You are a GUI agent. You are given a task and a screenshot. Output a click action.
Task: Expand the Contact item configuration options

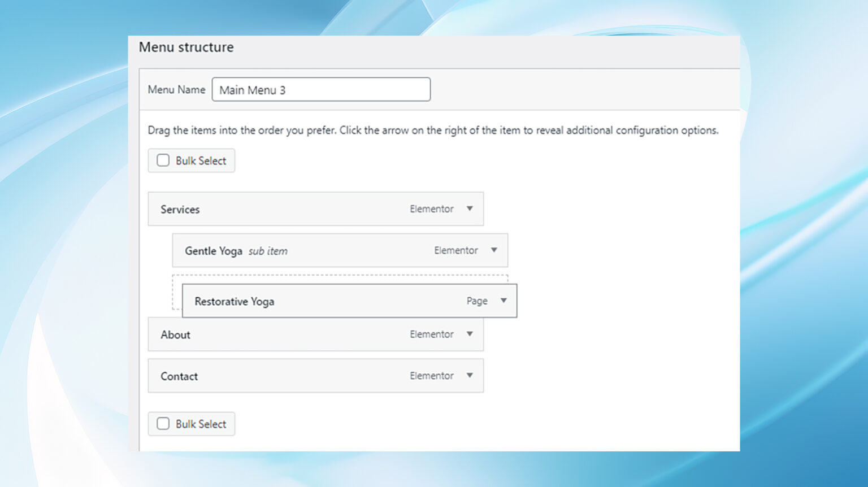[x=469, y=376]
